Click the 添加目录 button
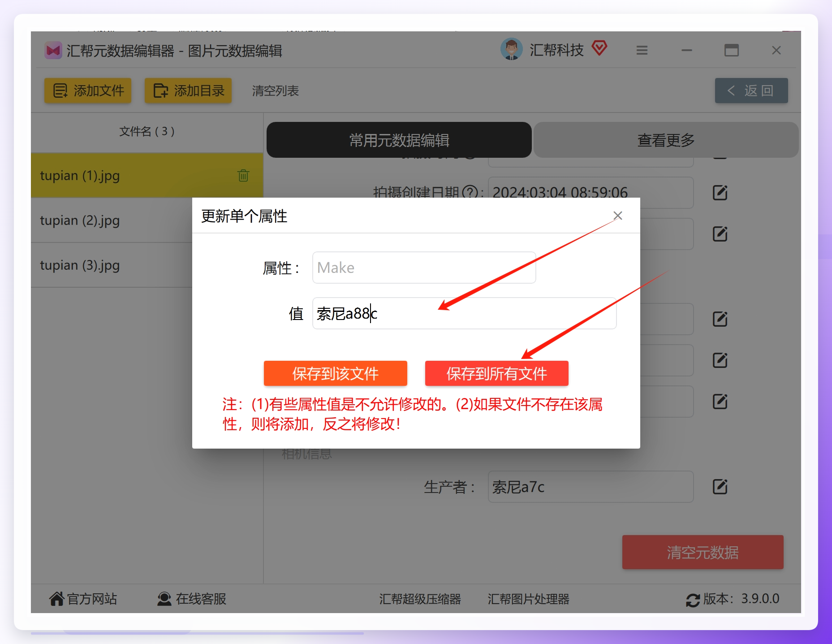The width and height of the screenshot is (832, 644). click(188, 91)
